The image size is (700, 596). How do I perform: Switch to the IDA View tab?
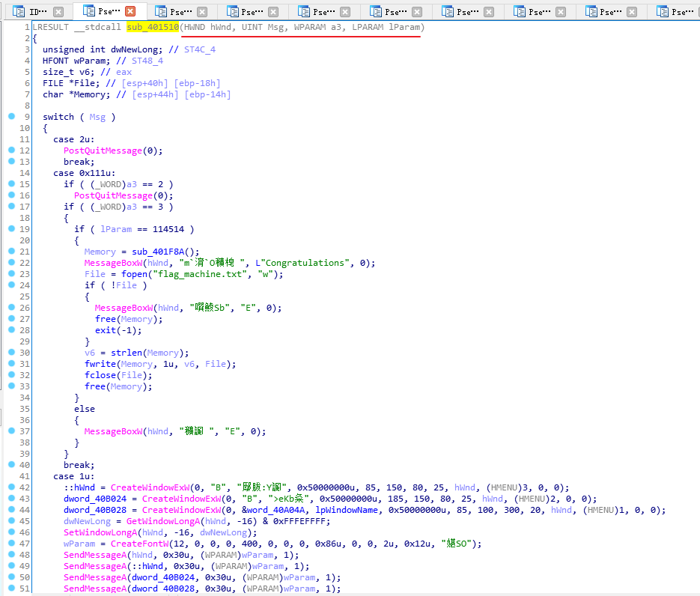[x=34, y=12]
